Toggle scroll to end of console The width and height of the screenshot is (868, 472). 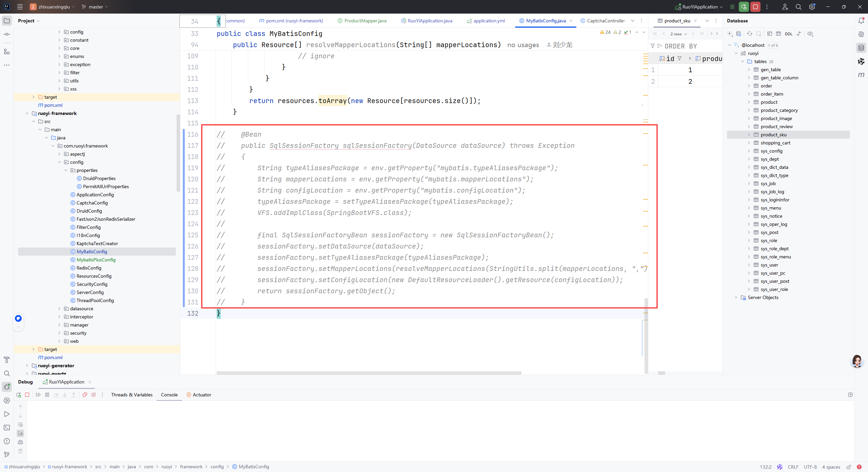[20, 433]
